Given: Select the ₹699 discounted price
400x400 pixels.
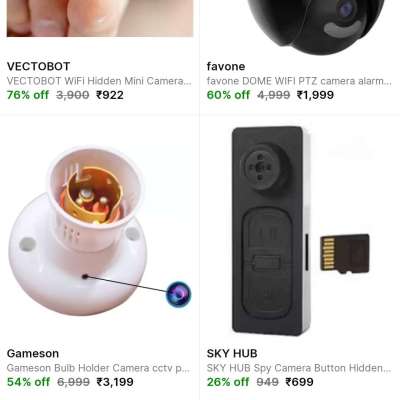Looking at the screenshot, I should click(299, 382).
